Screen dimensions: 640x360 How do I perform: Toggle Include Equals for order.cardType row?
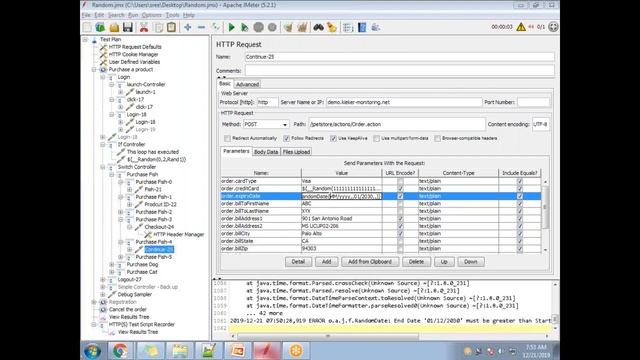(520, 181)
